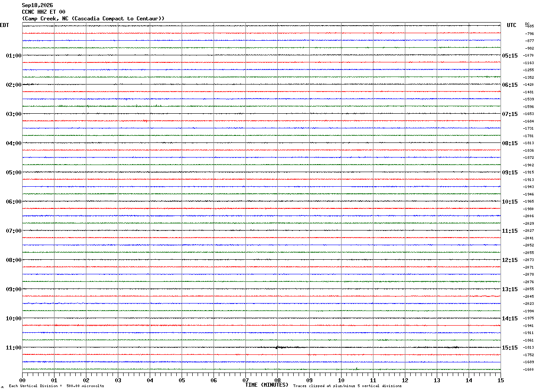Click the green spike on the last trace
This screenshot has height=392, width=536.
tap(357, 368)
